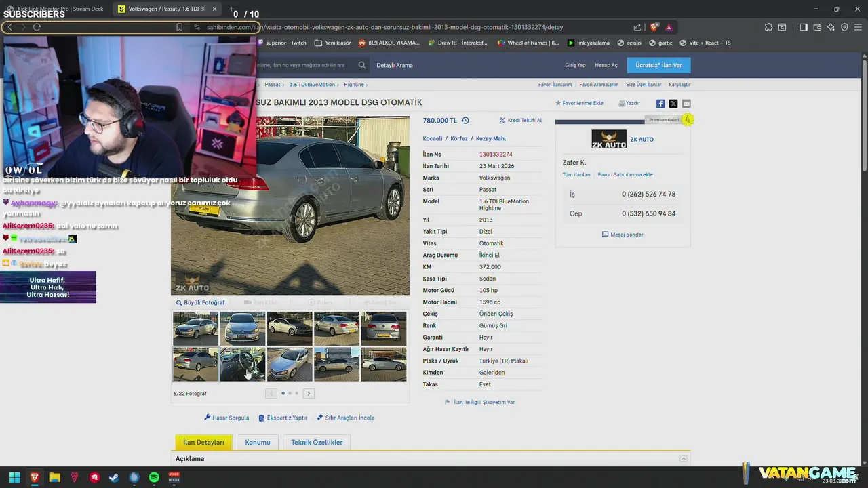Click Giriş Yap link
868x488 pixels.
tap(575, 65)
